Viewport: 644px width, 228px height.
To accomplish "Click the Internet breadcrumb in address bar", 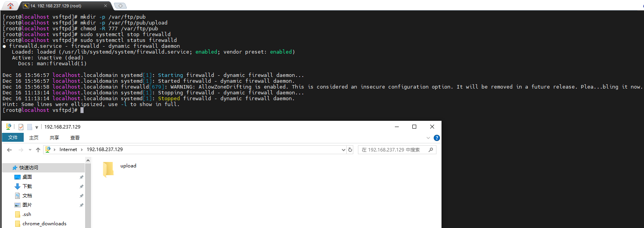I will click(68, 150).
